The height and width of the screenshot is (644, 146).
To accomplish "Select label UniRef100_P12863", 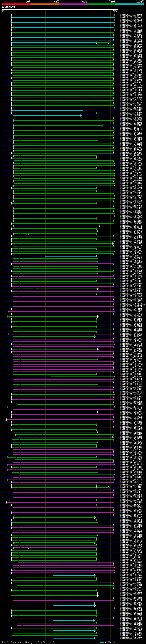I will [131, 53].
